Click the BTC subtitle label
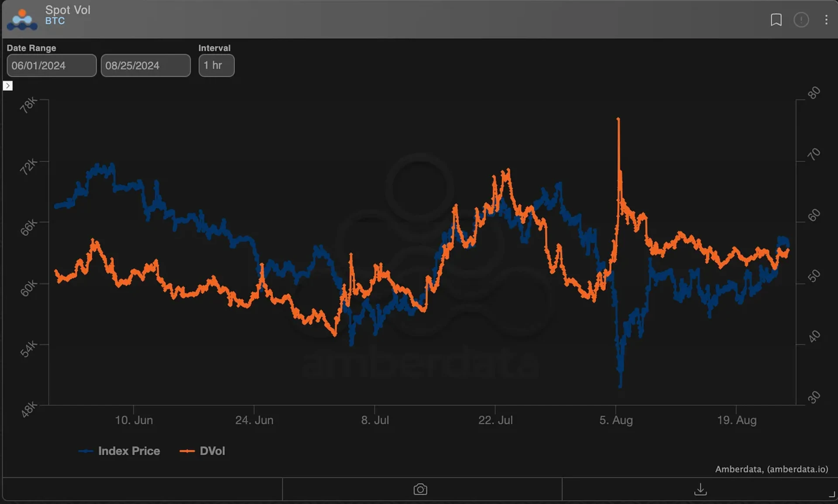Image resolution: width=838 pixels, height=504 pixels. coord(55,21)
